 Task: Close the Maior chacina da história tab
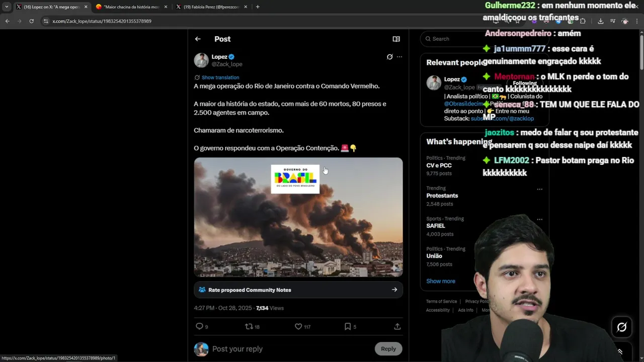166,7
